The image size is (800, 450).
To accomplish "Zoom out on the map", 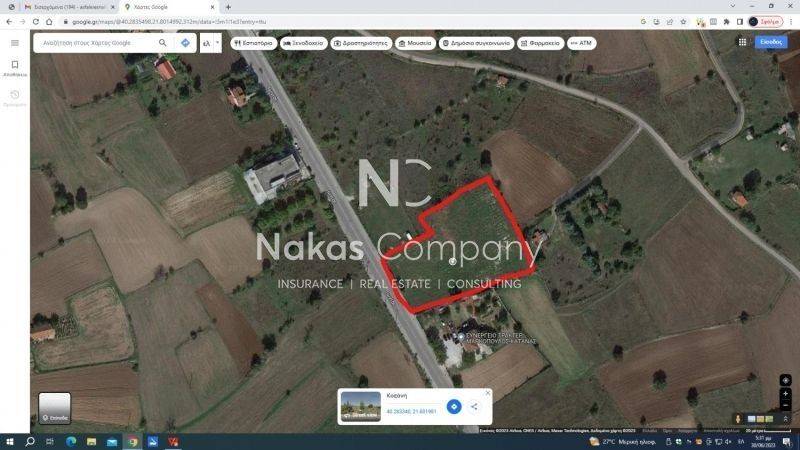I will [x=785, y=405].
